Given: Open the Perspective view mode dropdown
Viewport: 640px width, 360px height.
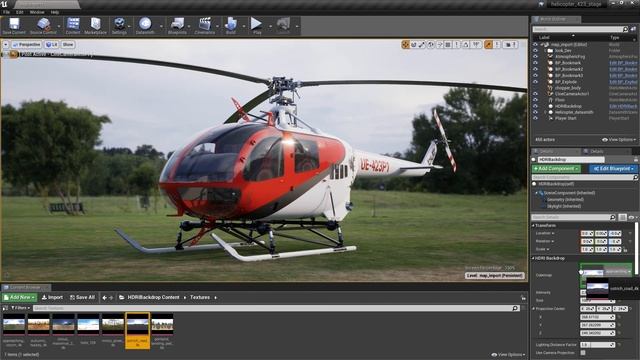Looking at the screenshot, I should (27, 44).
